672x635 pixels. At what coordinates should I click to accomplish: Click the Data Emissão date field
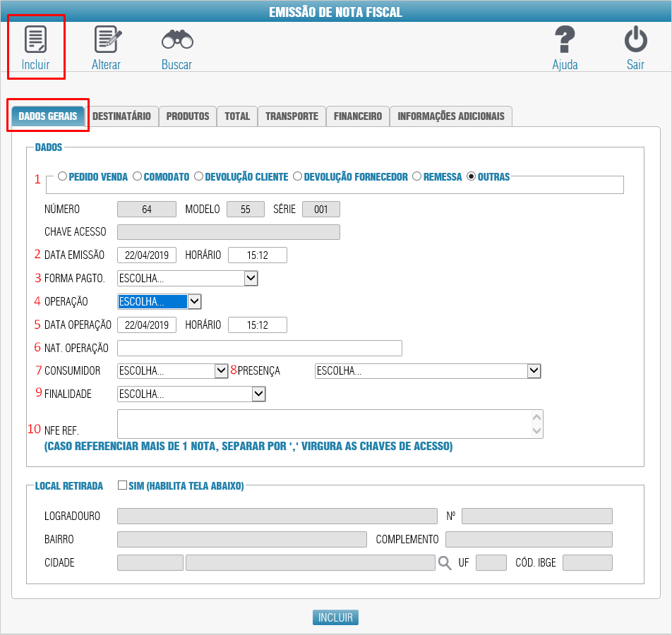[x=147, y=255]
